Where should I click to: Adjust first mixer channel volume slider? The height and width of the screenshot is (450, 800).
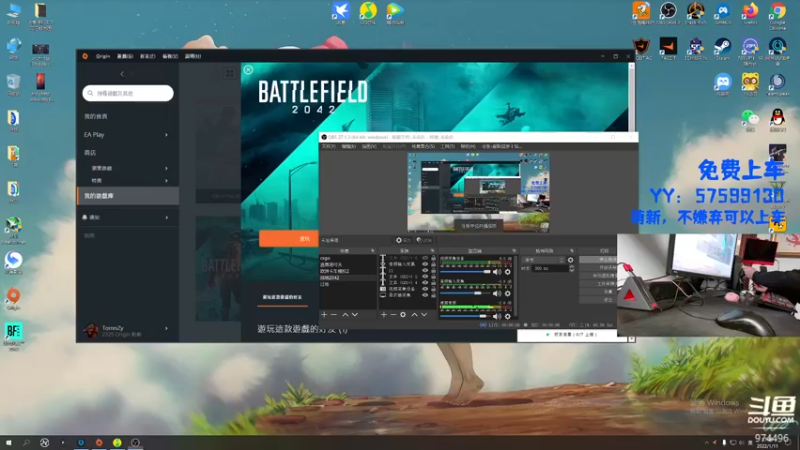[x=465, y=272]
